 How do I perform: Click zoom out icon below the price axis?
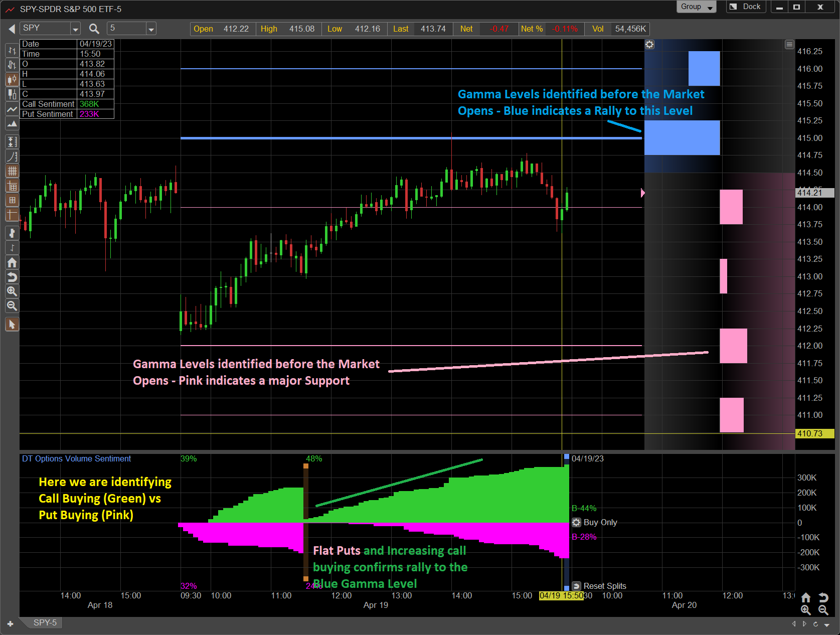(x=823, y=610)
